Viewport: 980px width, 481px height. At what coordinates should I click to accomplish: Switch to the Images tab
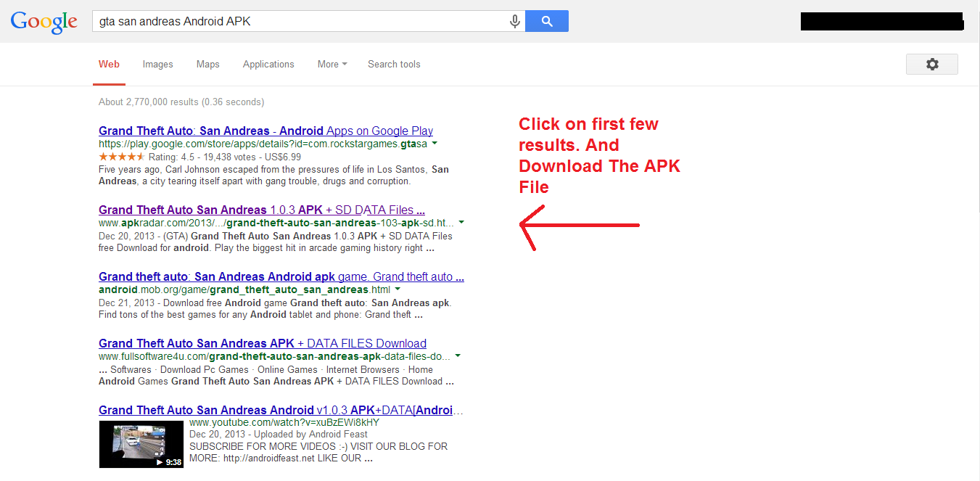click(158, 64)
